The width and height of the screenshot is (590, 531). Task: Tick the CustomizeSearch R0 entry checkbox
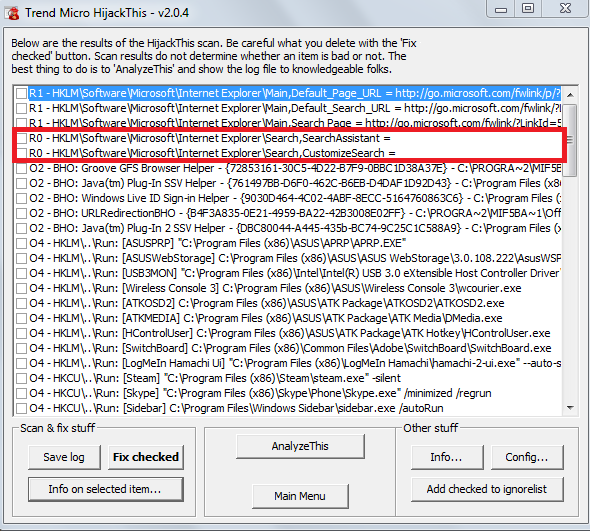pos(22,153)
